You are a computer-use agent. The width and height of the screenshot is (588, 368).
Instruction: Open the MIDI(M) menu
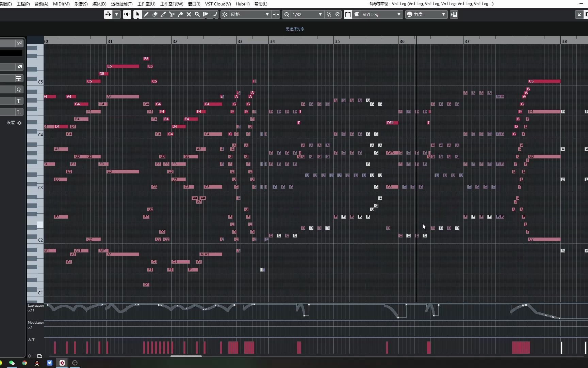(61, 4)
